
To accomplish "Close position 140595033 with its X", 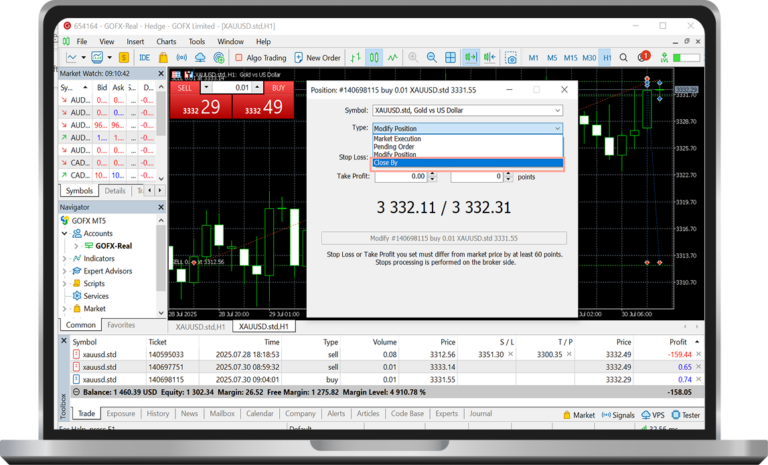I will pyautogui.click(x=698, y=354).
